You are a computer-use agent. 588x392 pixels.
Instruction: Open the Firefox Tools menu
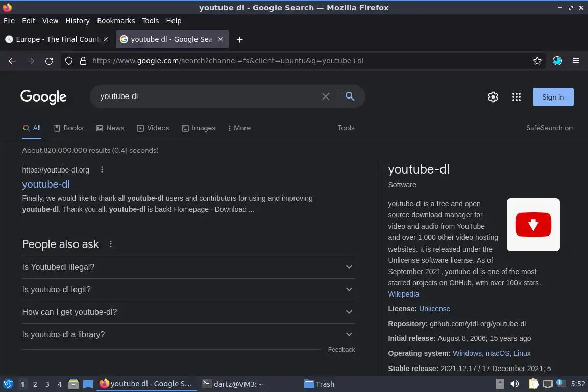click(151, 21)
